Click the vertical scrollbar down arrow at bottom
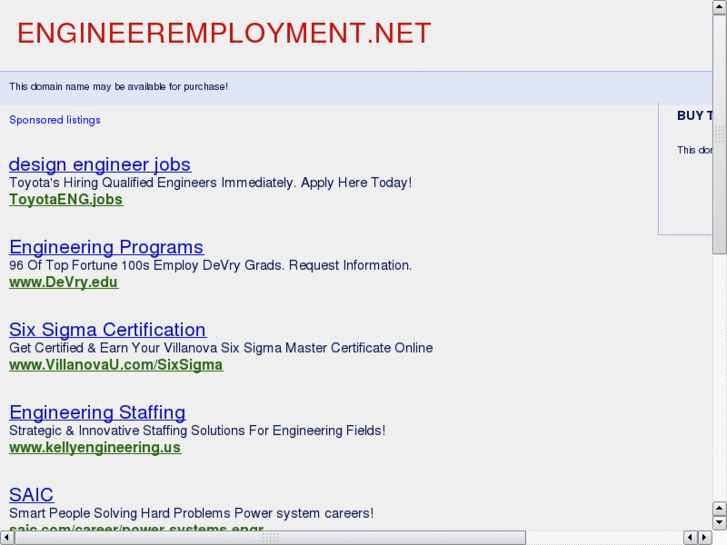 [x=719, y=523]
